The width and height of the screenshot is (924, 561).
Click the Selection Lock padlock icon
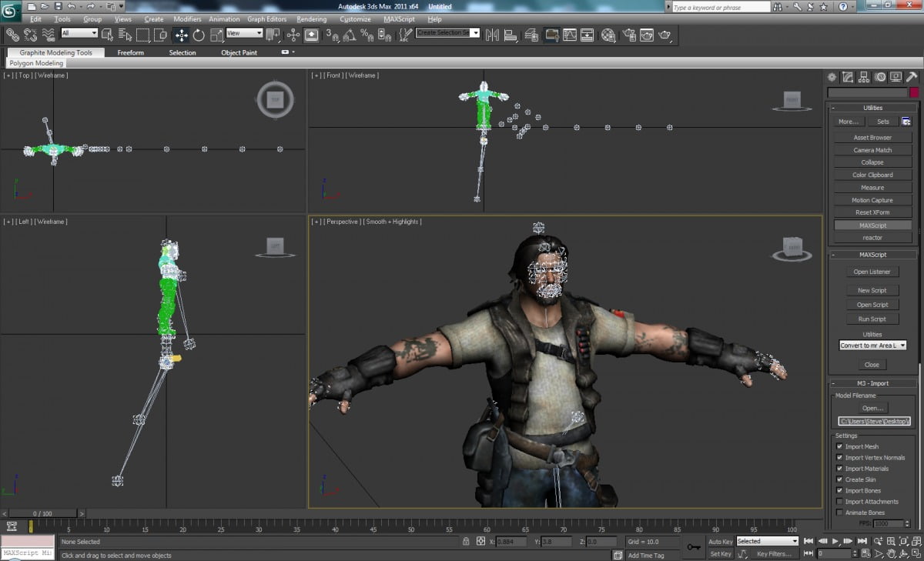467,542
